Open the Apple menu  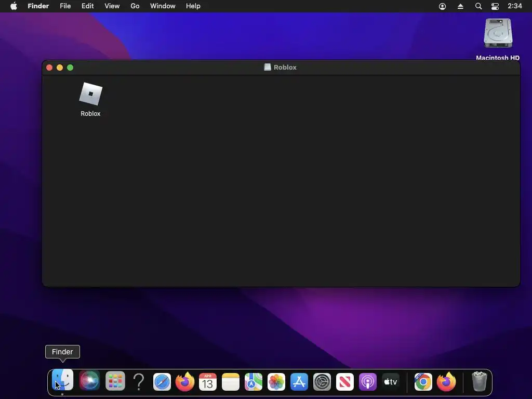(x=14, y=6)
